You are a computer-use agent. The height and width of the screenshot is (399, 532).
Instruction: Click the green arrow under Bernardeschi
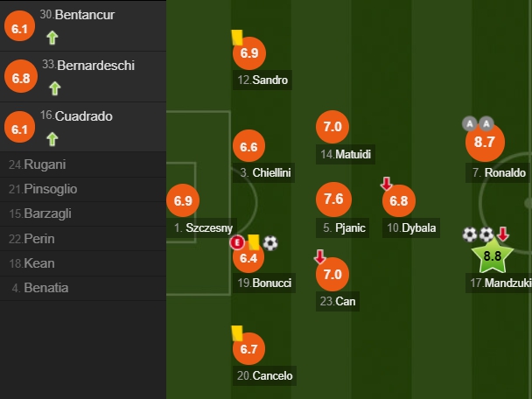point(54,88)
